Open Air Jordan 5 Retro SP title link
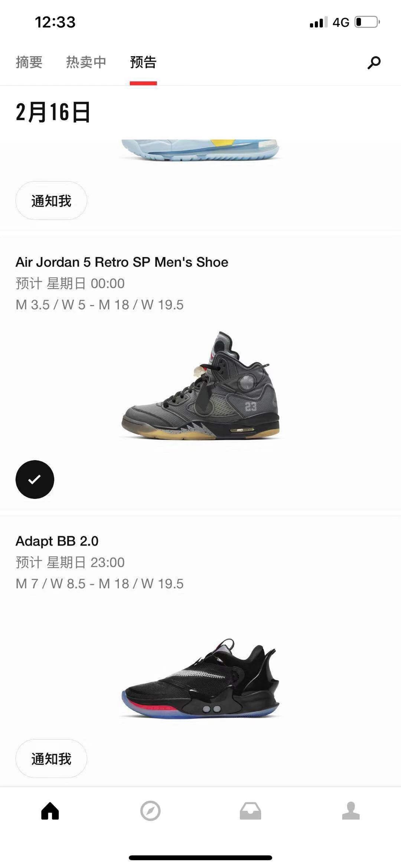The width and height of the screenshot is (401, 868). (x=122, y=262)
